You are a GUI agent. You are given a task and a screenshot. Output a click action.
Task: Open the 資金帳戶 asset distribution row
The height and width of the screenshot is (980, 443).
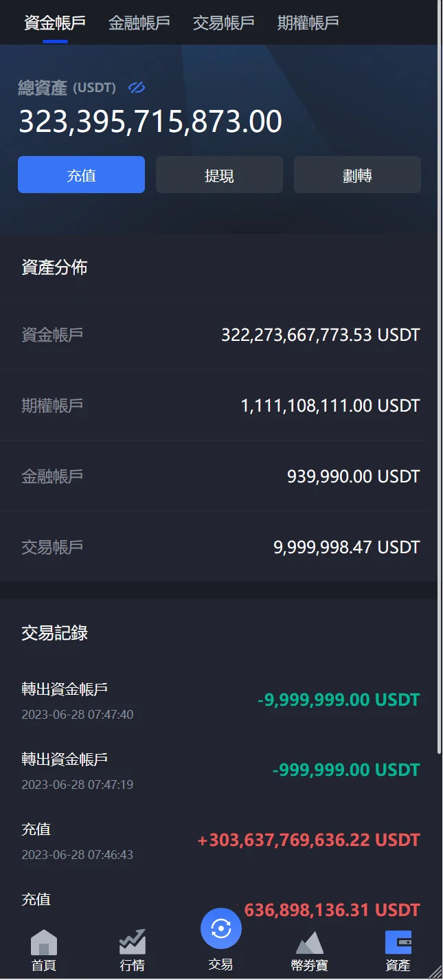pyautogui.click(x=220, y=335)
